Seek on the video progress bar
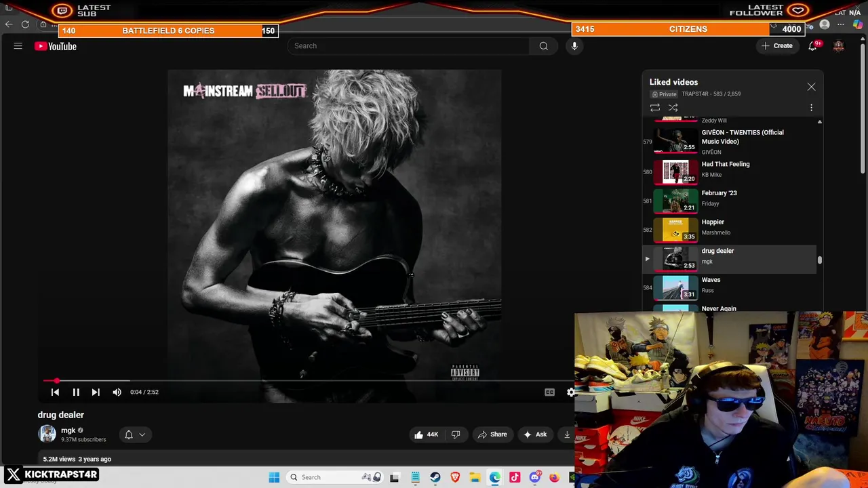Image resolution: width=868 pixels, height=488 pixels. 309,381
